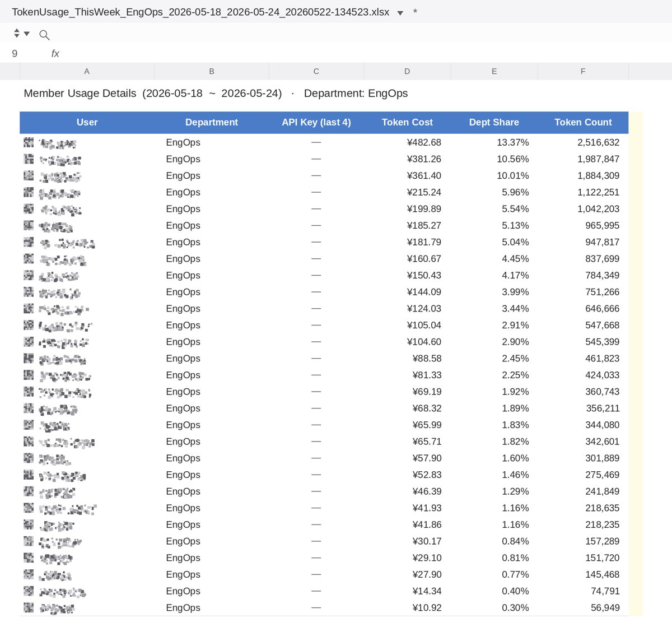Screen dimensions: 672x641
Task: Select column E header
Action: 494,71
